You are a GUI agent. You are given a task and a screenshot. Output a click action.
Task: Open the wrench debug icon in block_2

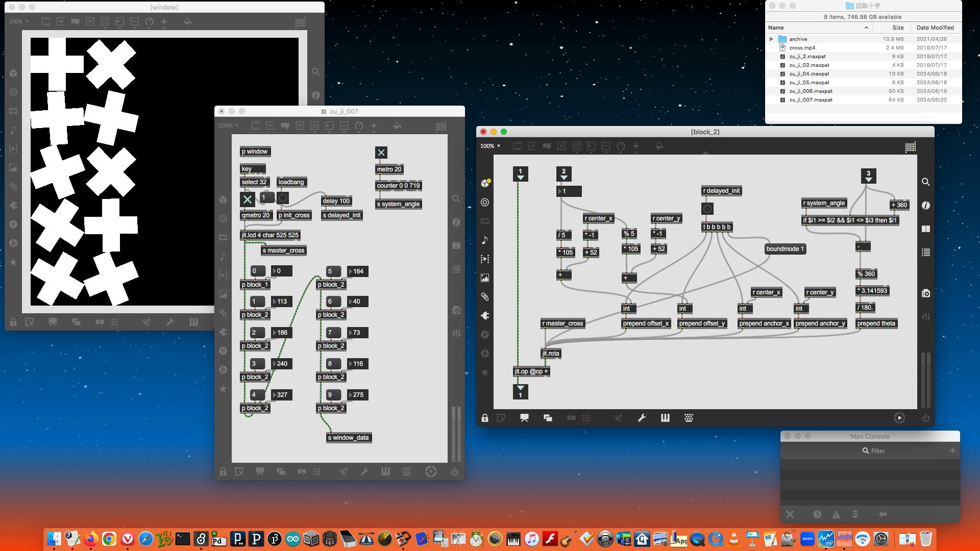pos(642,418)
